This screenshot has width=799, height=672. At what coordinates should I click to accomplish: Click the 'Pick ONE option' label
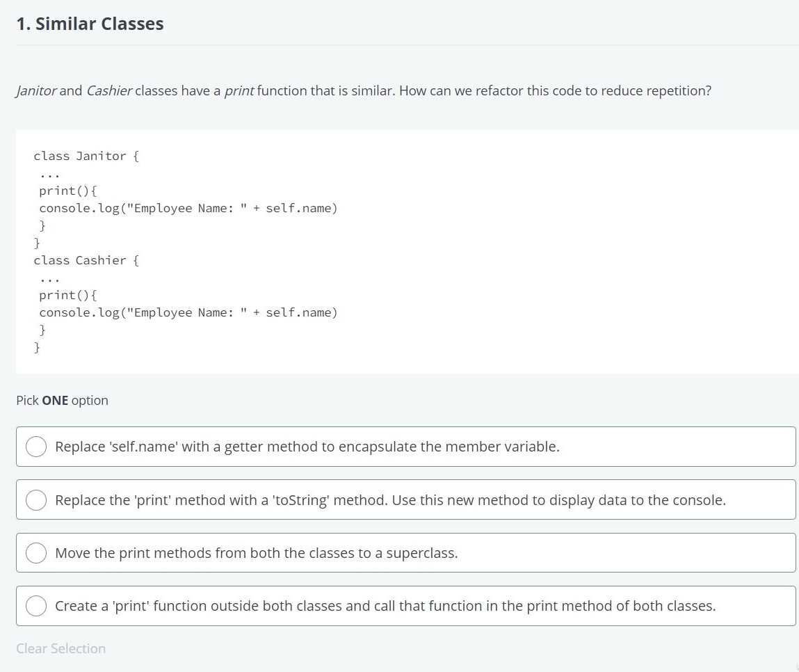pyautogui.click(x=62, y=401)
